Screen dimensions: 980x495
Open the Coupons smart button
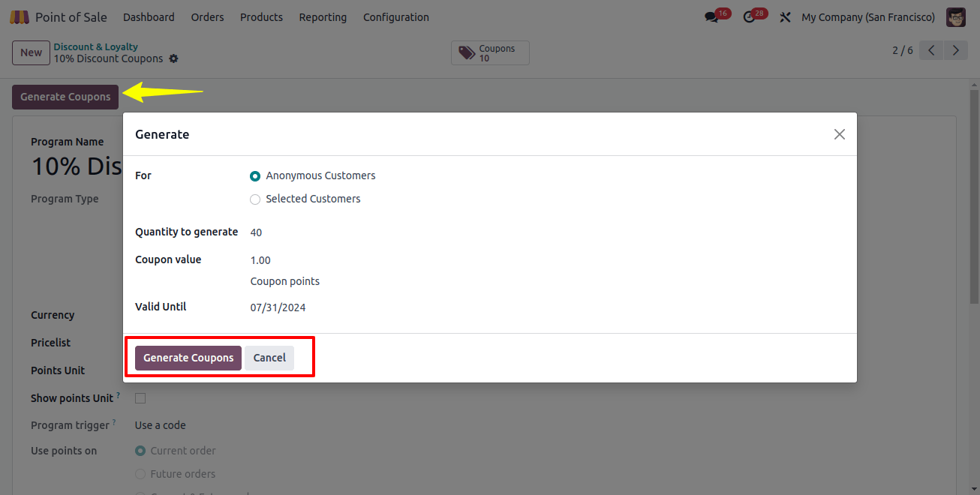490,52
